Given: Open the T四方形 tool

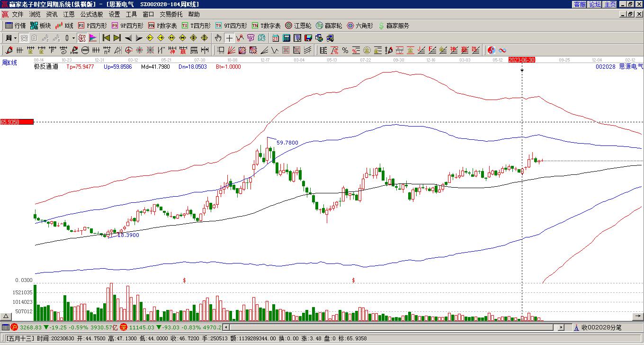Looking at the screenshot, I should tap(196, 26).
